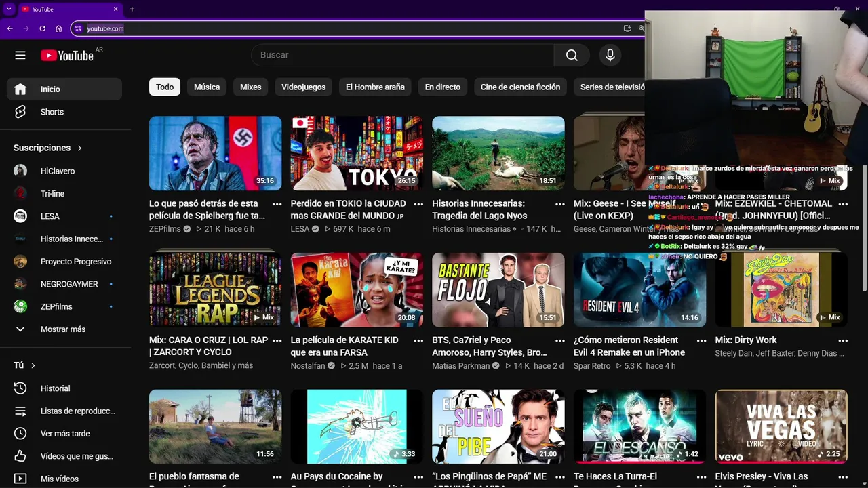Open Viva Las Vegas lyric video thumbnail

781,426
